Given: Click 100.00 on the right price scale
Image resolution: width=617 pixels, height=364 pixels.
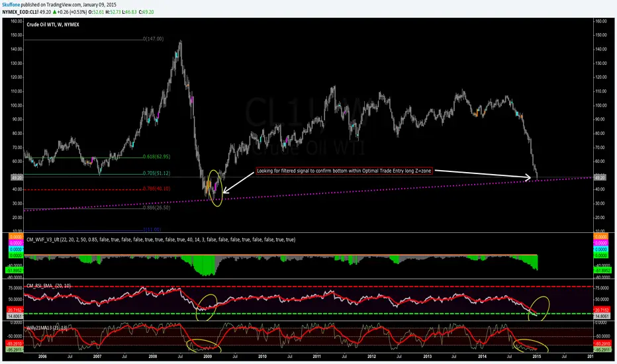Looking at the screenshot, I should 600,105.
